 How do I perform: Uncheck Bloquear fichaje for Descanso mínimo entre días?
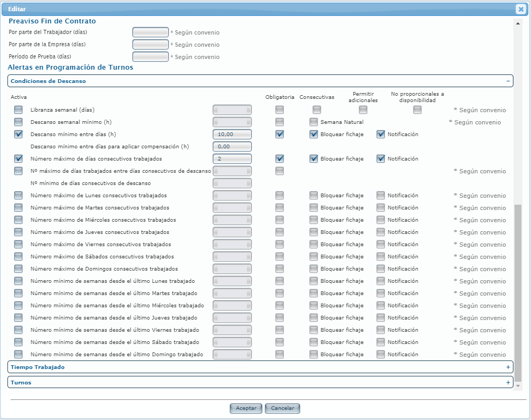[313, 134]
